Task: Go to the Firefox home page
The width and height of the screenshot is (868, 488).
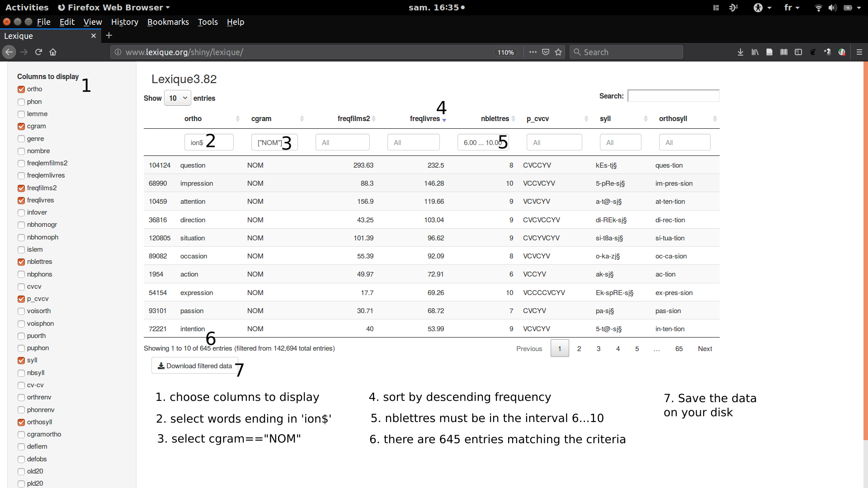Action: [53, 52]
